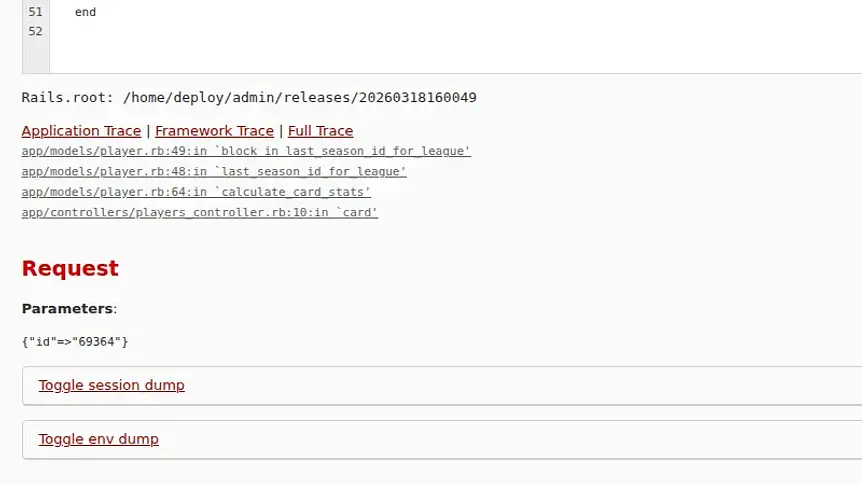Click the empty source line 52
Image resolution: width=862 pixels, height=484 pixels.
(456, 31)
